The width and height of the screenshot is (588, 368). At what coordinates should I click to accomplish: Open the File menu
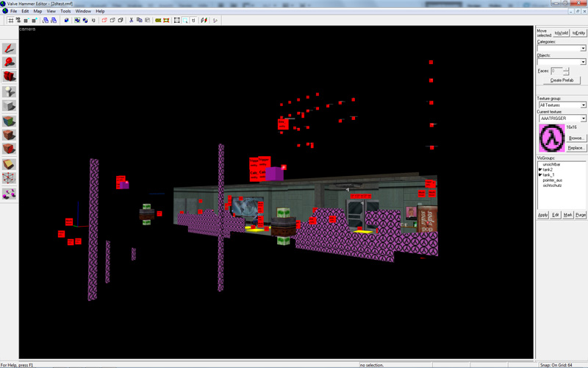[13, 11]
